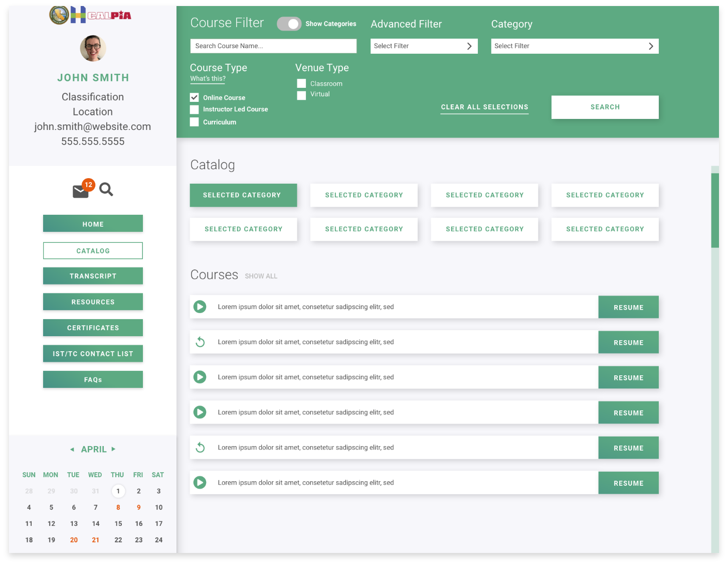This screenshot has height=565, width=728.
Task: Click the What's this? link
Action: [208, 79]
